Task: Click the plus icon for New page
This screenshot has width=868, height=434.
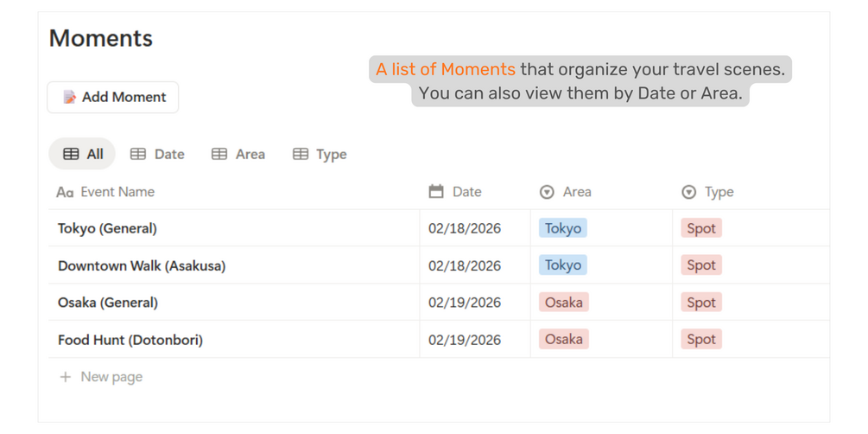Action: [x=65, y=377]
